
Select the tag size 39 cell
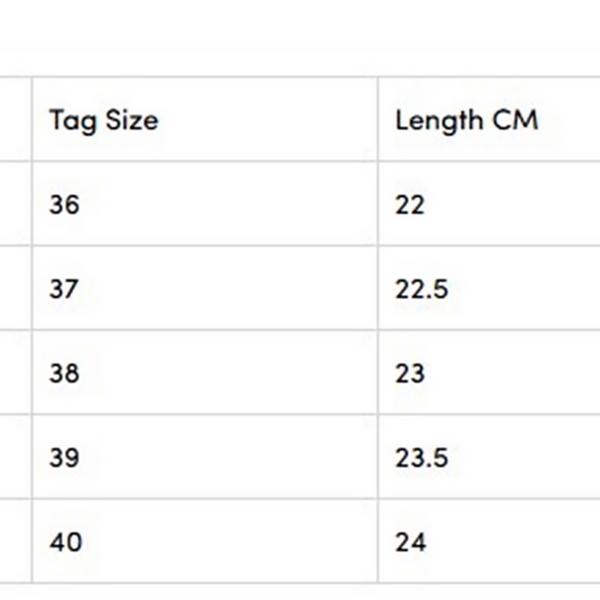(64, 458)
